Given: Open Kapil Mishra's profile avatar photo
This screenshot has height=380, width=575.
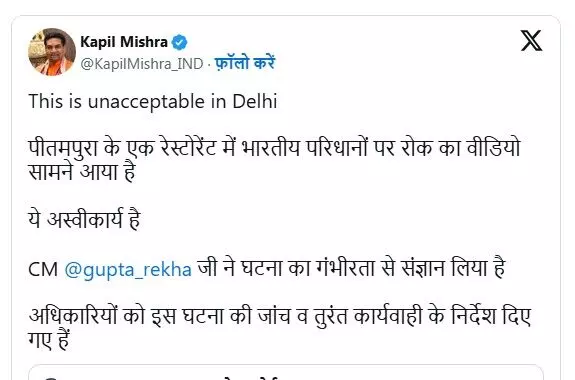Looking at the screenshot, I should point(52,52).
